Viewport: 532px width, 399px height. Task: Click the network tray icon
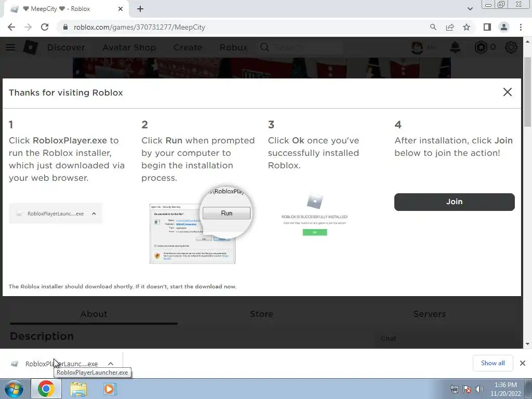point(454,389)
